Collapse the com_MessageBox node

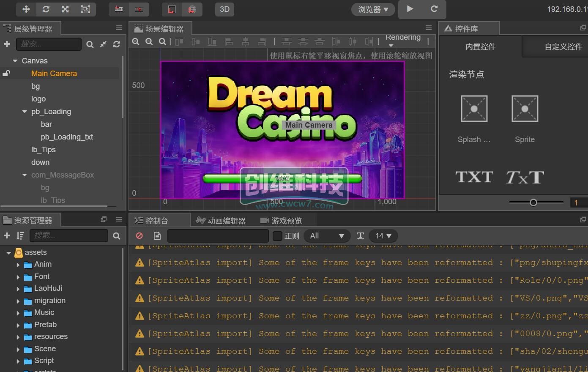coord(25,175)
